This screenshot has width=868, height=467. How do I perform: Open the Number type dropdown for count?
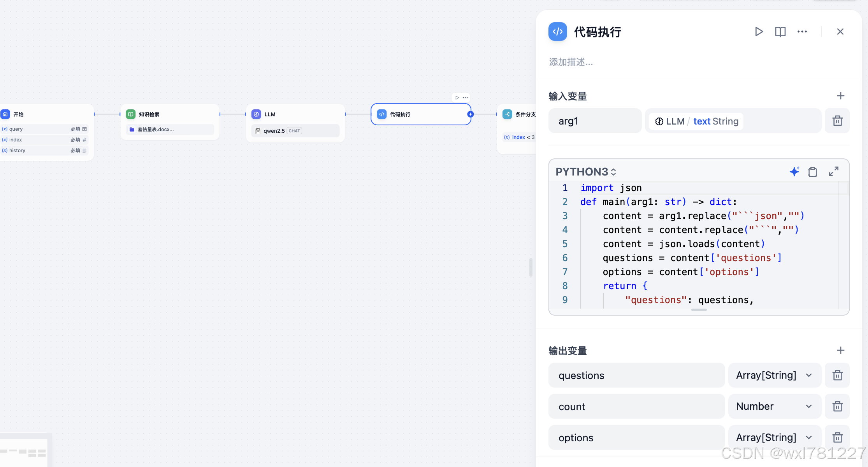(x=775, y=406)
